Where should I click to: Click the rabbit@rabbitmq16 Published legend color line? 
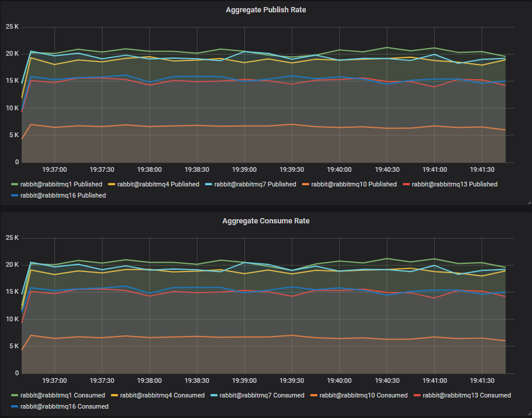click(x=15, y=195)
